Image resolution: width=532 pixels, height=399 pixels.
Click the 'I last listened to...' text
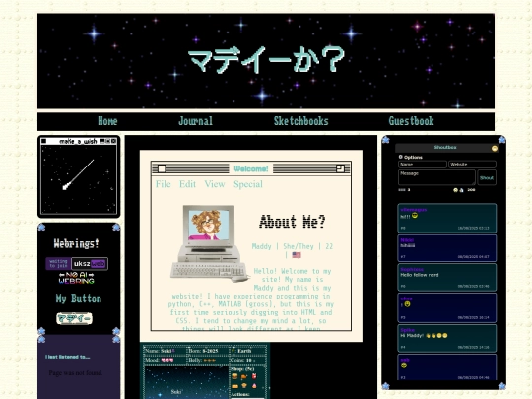[68, 357]
